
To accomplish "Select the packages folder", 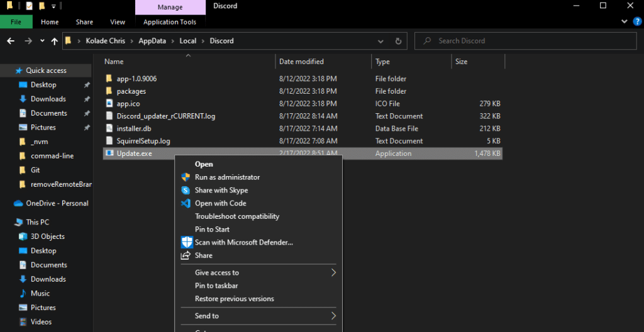I will tap(131, 91).
